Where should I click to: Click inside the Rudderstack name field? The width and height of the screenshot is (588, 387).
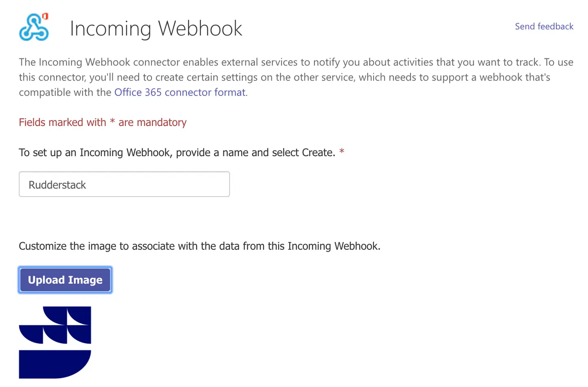(124, 184)
